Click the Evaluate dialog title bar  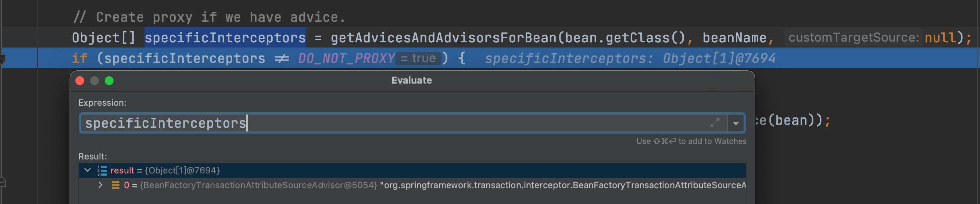412,80
